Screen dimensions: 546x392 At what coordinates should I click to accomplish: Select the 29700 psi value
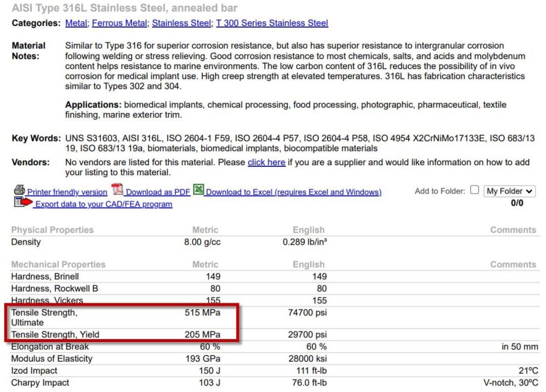click(307, 334)
